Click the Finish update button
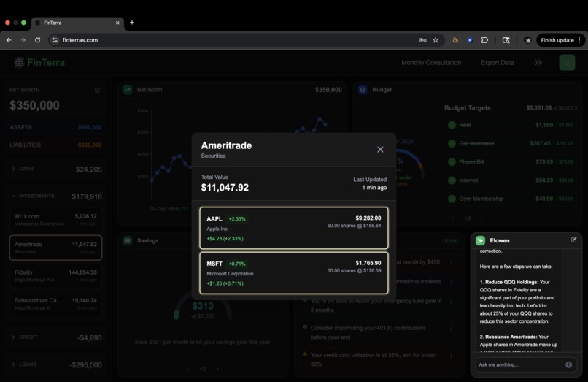This screenshot has width=588, height=382. click(557, 40)
